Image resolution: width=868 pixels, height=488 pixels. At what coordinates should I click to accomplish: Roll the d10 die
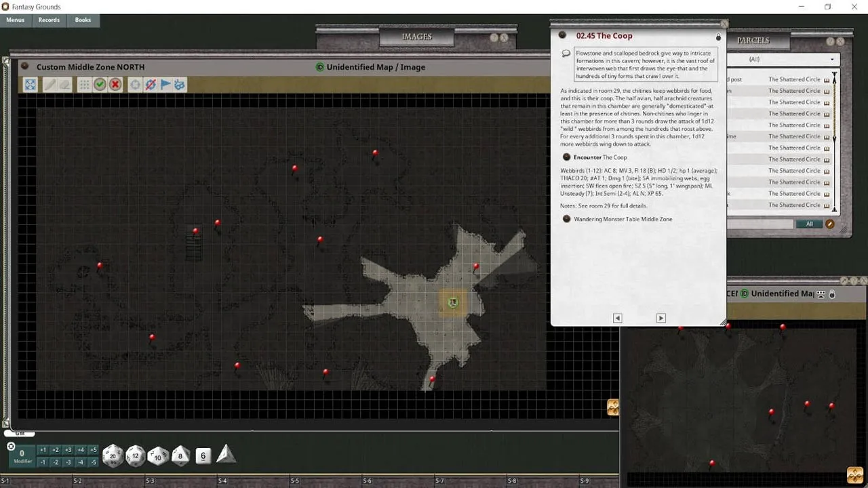pyautogui.click(x=158, y=455)
